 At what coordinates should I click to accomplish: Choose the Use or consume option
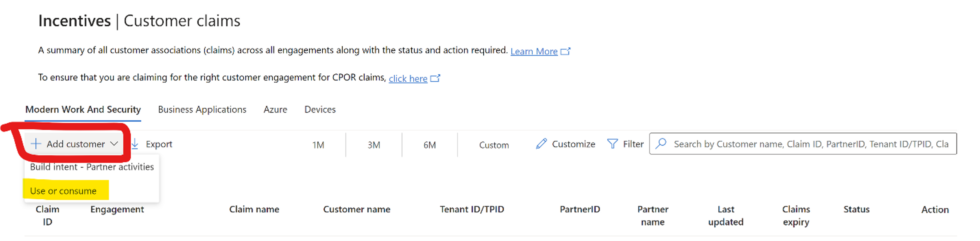click(63, 191)
